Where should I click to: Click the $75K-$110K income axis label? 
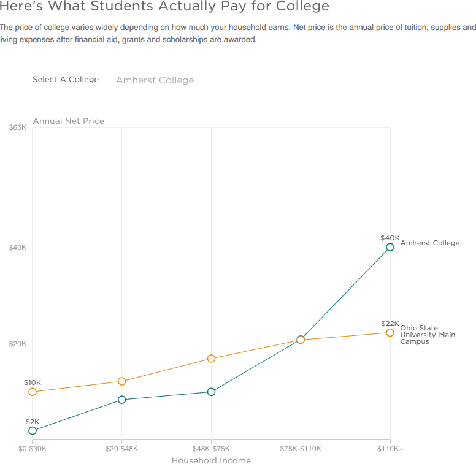[x=301, y=449]
